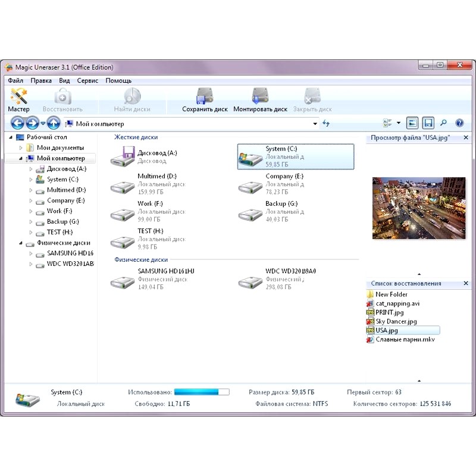Viewport: 476px width, 476px height.
Task: Open the view mode dropdown arrow
Action: pyautogui.click(x=399, y=124)
